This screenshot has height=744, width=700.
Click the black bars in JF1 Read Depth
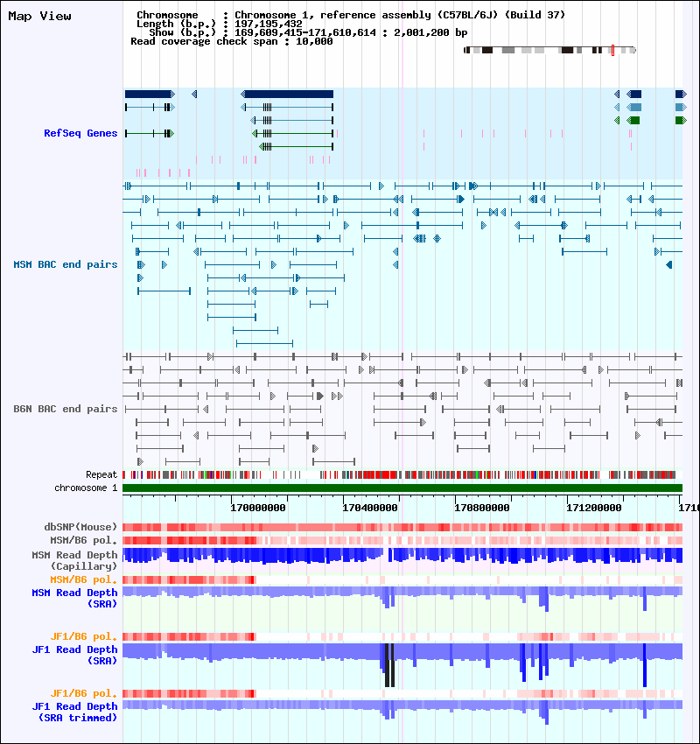389,665
